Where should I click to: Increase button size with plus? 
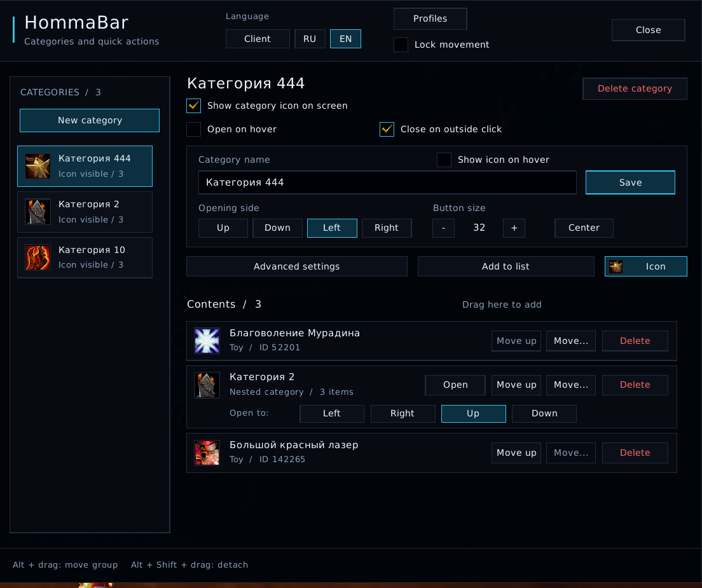click(514, 228)
